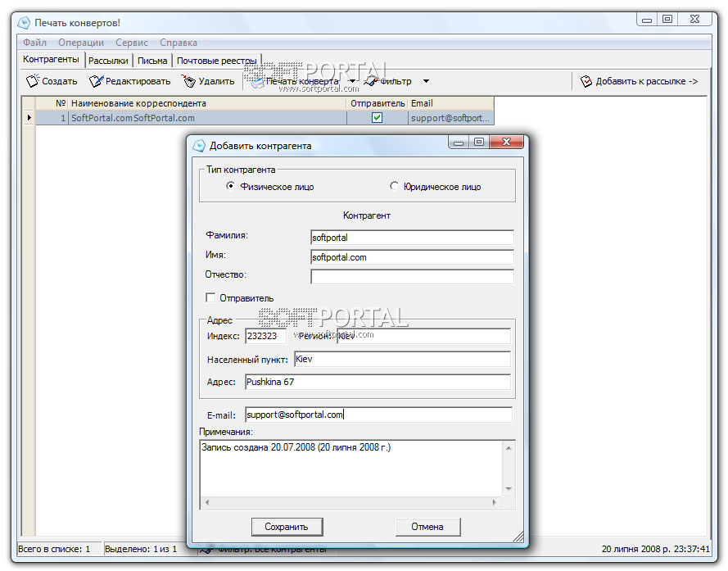Switch to the Письма tab
728x571 pixels.
[x=152, y=61]
